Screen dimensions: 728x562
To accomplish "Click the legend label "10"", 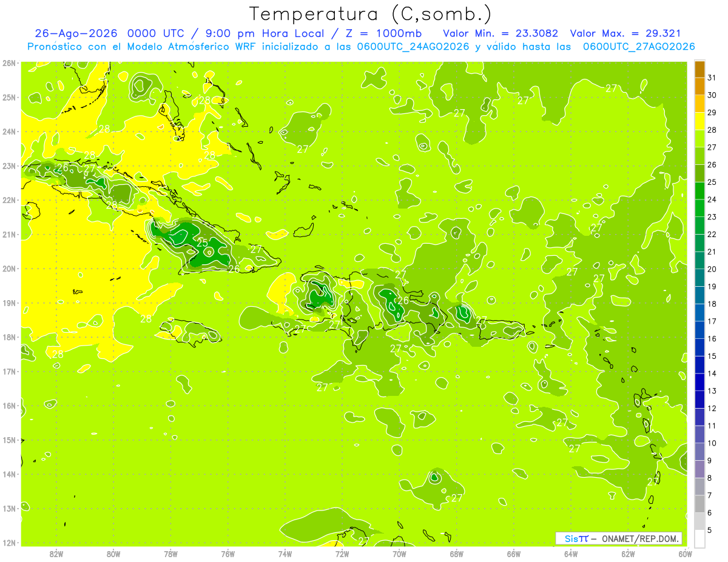I will (712, 443).
